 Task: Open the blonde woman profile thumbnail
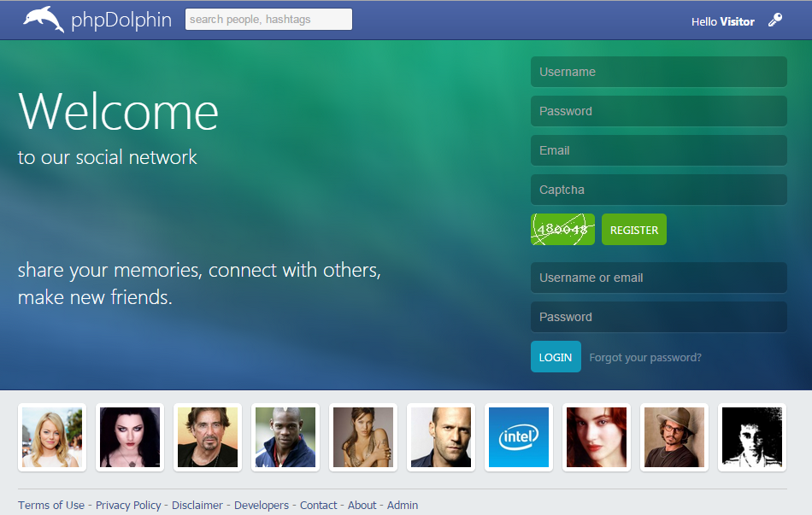pyautogui.click(x=52, y=437)
